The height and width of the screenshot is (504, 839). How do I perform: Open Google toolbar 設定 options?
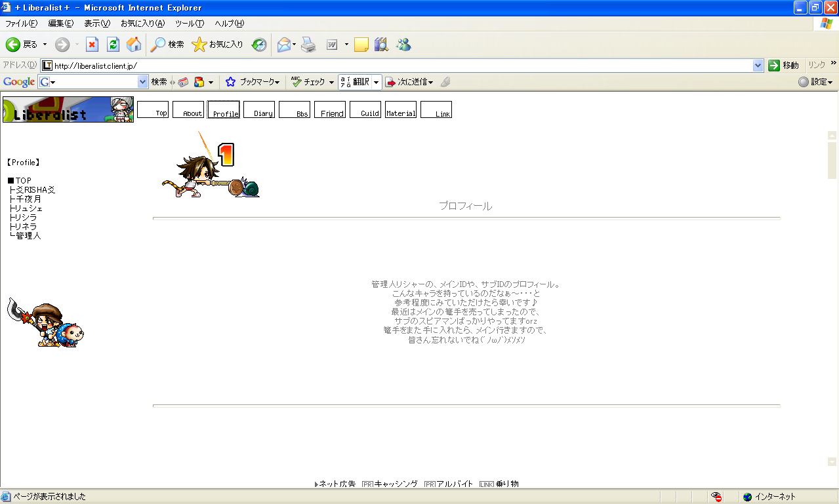coord(815,82)
